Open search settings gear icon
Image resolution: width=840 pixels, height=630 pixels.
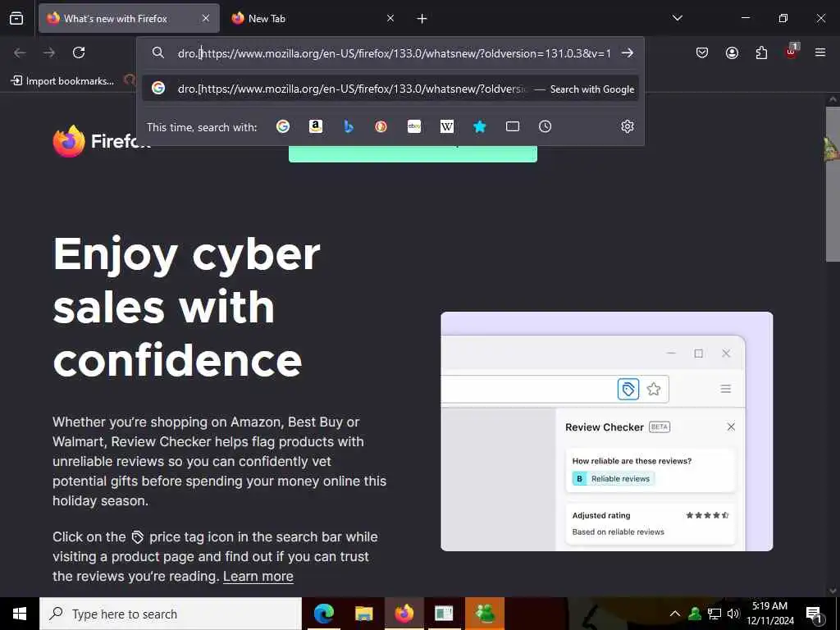628,126
